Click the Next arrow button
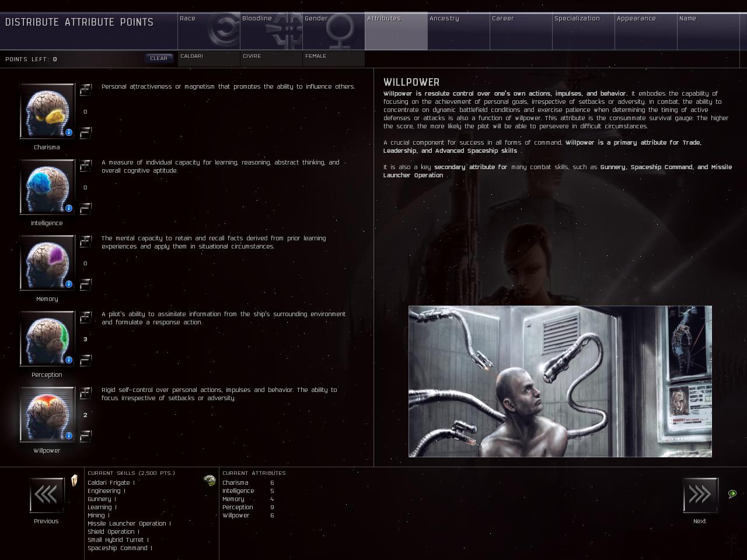 point(700,495)
